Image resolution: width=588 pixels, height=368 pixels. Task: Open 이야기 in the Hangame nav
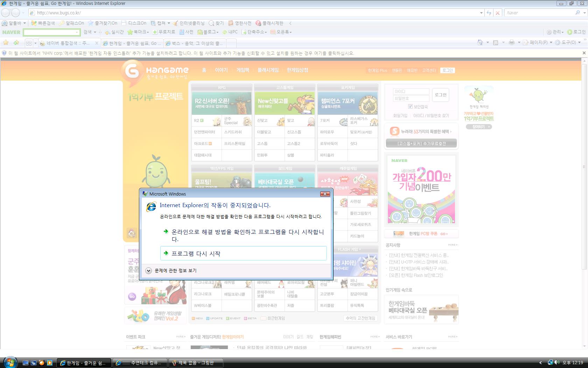pos(221,70)
